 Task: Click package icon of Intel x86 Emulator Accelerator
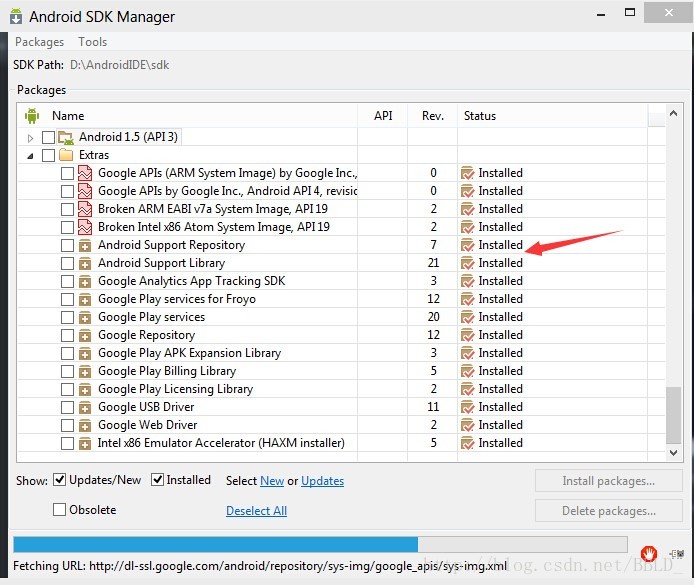85,443
